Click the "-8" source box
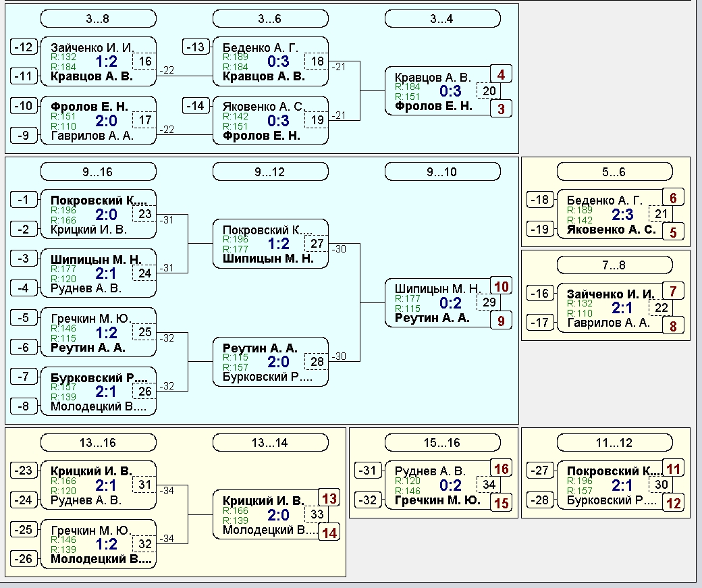The height and width of the screenshot is (588, 702). click(23, 406)
